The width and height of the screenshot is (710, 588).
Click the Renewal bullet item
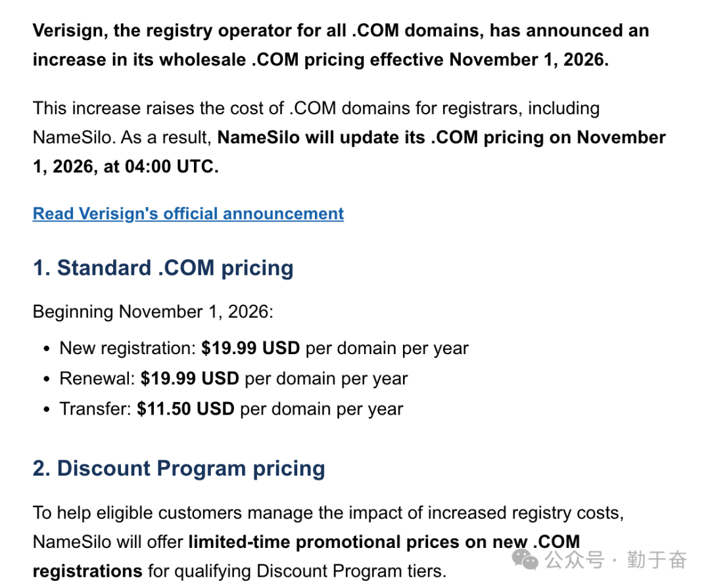pos(233,379)
